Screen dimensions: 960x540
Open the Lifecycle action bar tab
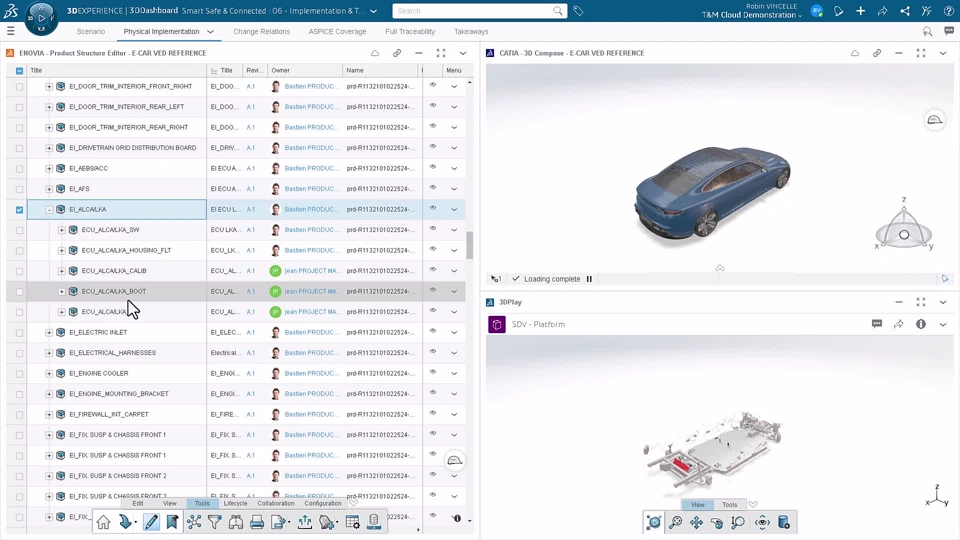coord(236,503)
